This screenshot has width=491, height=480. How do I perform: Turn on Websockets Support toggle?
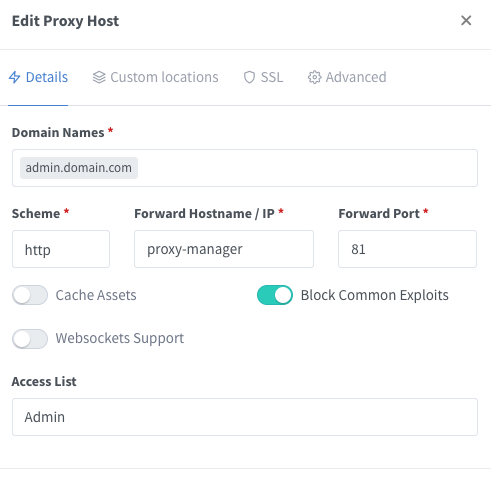tap(30, 339)
